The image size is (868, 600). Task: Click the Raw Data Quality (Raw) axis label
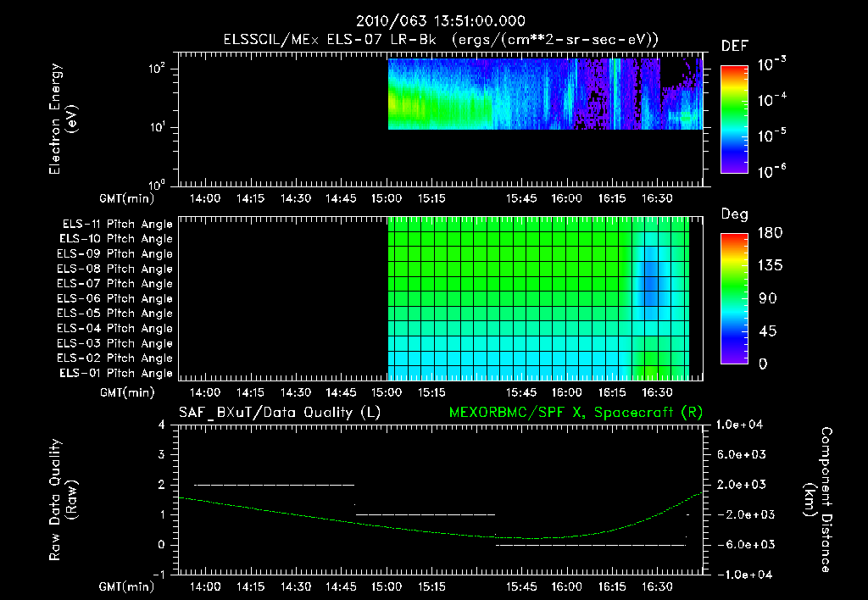63,500
